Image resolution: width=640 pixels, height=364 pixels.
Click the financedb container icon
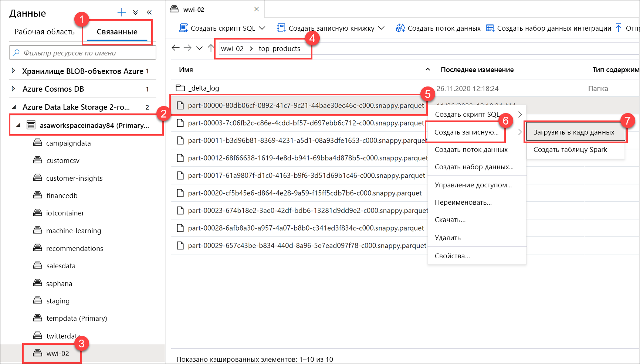(x=38, y=195)
